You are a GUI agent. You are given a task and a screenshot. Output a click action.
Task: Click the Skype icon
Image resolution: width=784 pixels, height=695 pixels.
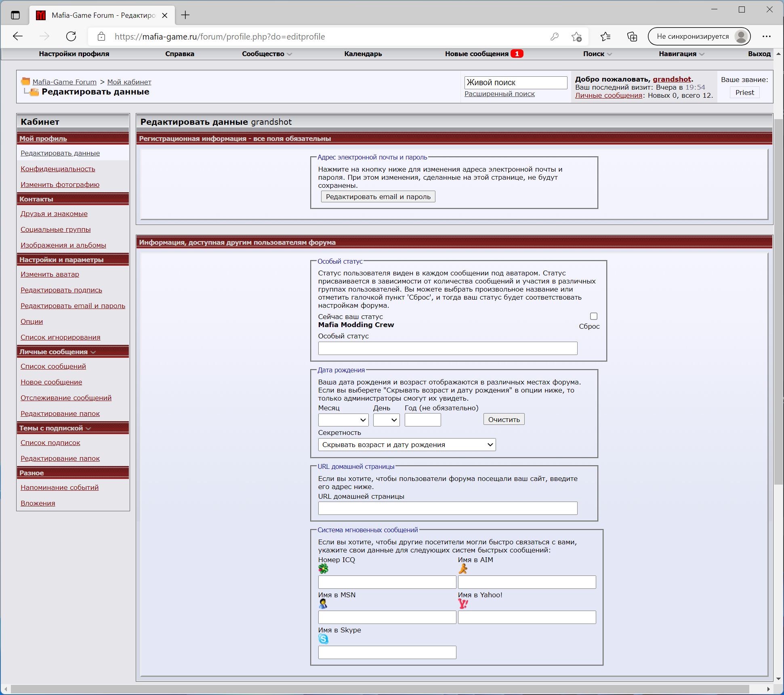323,639
